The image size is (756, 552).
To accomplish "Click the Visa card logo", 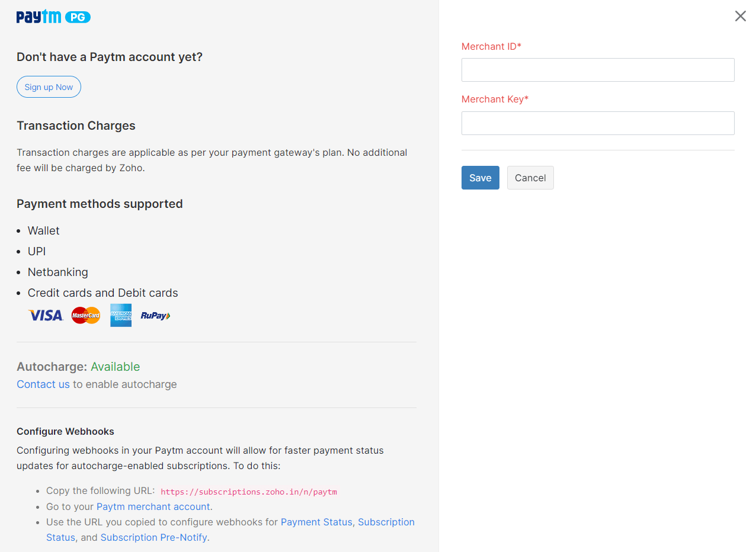I will point(46,316).
